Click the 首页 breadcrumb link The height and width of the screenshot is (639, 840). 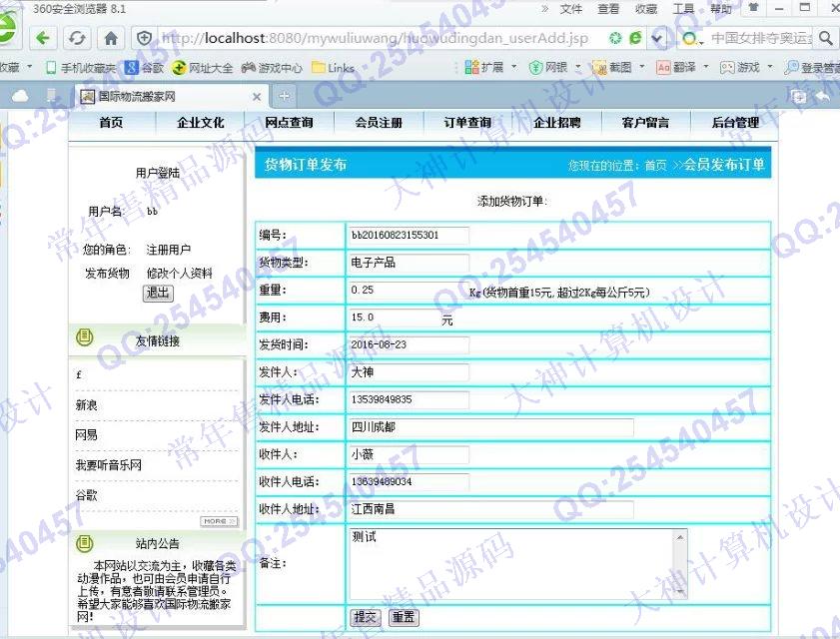(x=655, y=165)
